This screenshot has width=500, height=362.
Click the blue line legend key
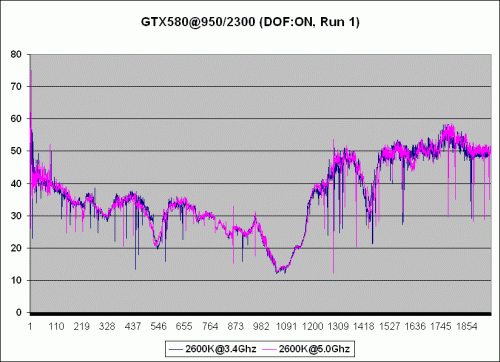(x=176, y=349)
